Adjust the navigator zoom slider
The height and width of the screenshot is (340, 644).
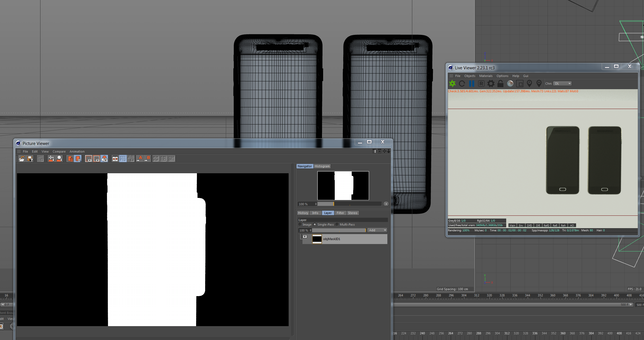coord(334,204)
